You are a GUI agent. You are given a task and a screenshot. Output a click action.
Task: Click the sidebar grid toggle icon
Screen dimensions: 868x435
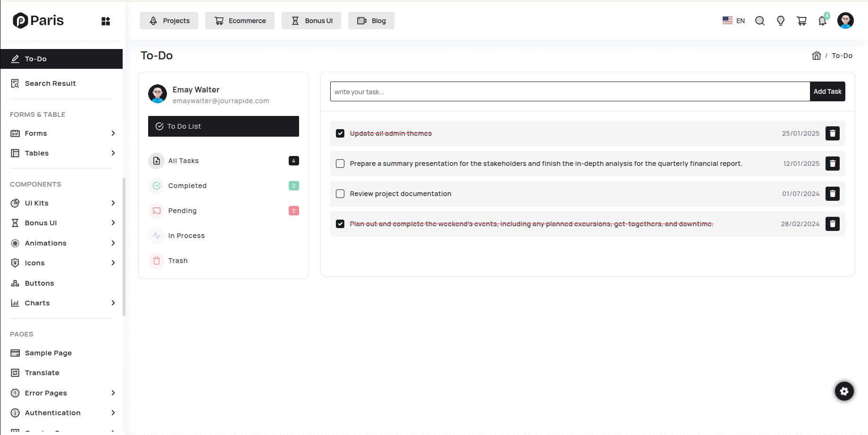click(x=106, y=21)
